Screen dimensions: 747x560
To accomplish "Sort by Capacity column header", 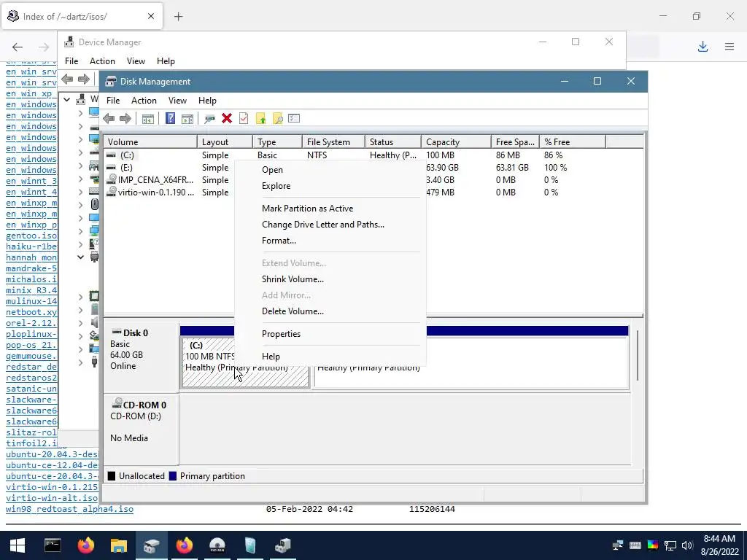I will [456, 142].
